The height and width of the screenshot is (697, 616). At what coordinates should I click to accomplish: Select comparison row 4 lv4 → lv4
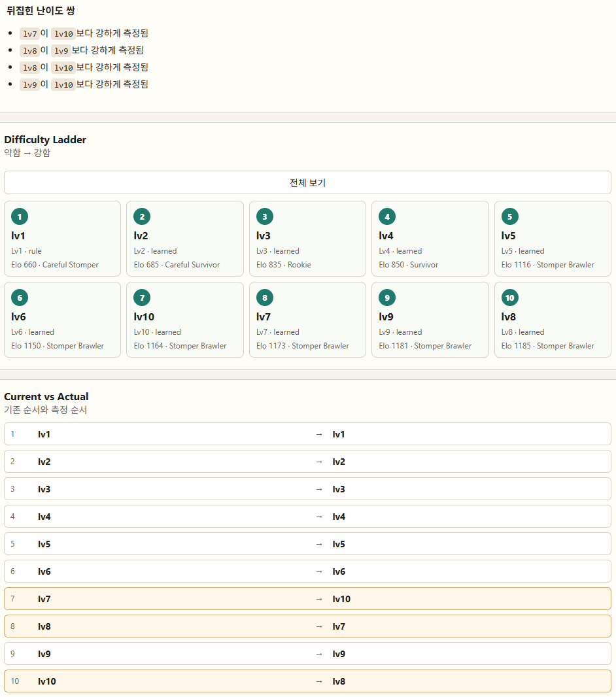click(x=307, y=517)
